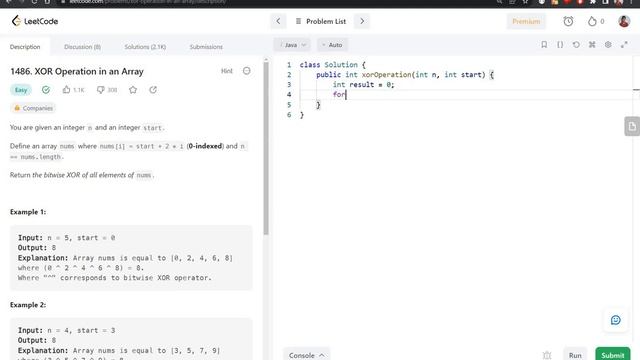Go to previous problem arrow
The height and width of the screenshot is (360, 640).
point(278,21)
